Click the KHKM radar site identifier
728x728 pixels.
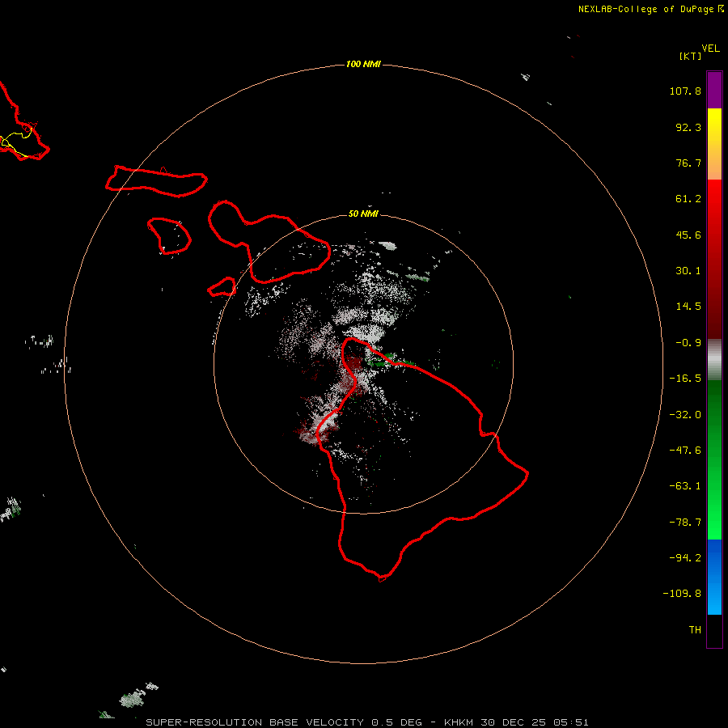click(459, 722)
